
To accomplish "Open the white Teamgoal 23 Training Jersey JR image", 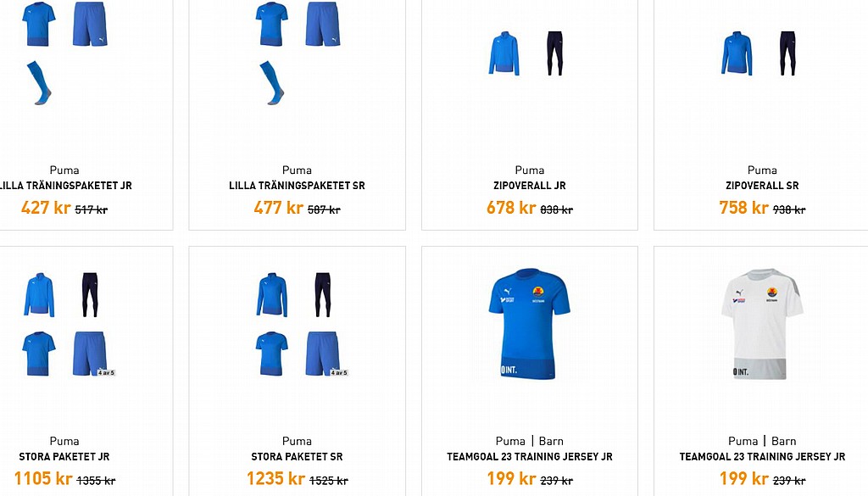I will coord(762,324).
